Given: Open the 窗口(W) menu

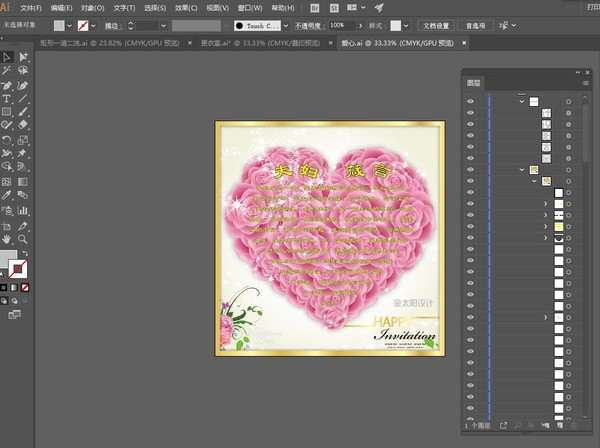Looking at the screenshot, I should [x=250, y=8].
